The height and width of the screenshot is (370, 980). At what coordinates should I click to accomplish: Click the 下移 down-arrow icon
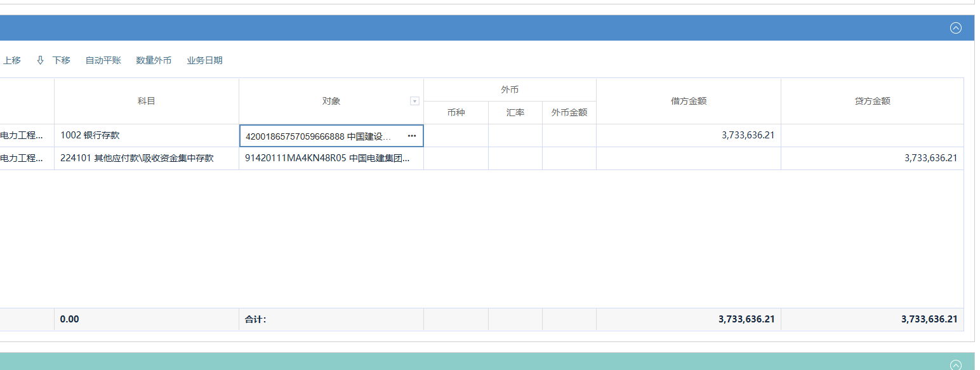[x=41, y=60]
